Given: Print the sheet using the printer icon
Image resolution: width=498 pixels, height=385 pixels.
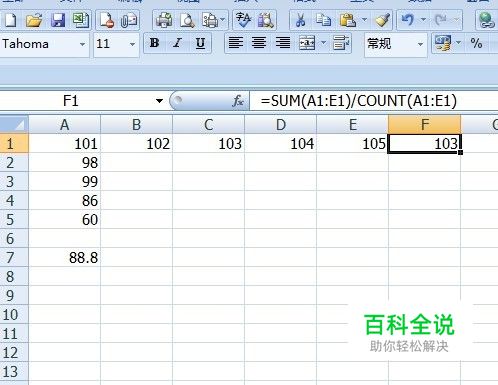Looking at the screenshot, I should click(164, 20).
